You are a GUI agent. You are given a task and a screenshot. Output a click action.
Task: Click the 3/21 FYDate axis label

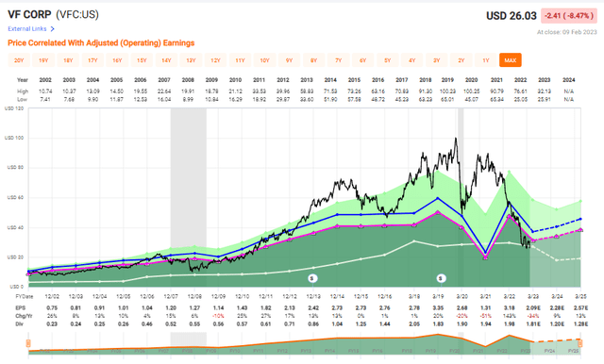coord(485,297)
